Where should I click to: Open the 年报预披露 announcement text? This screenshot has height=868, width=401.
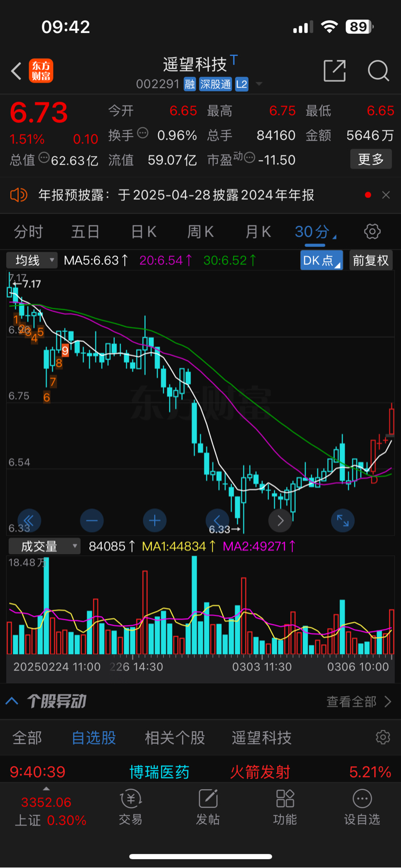pos(176,195)
